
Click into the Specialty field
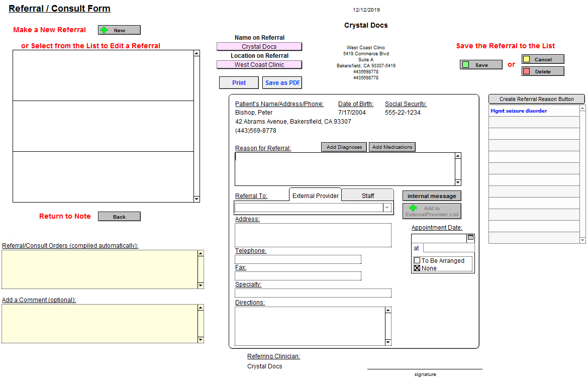pyautogui.click(x=313, y=293)
